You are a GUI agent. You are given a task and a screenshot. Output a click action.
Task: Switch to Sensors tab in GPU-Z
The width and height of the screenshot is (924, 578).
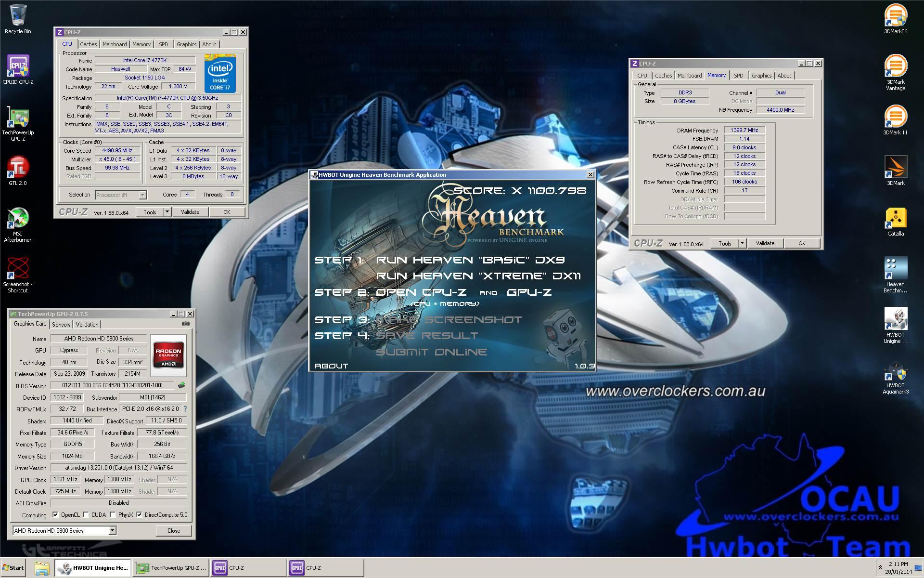[x=61, y=325]
